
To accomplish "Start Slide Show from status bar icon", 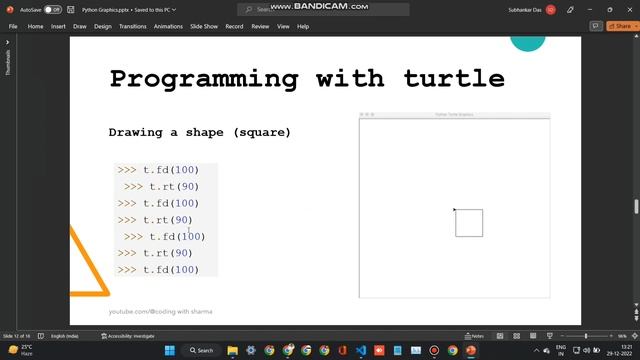I will click(549, 336).
